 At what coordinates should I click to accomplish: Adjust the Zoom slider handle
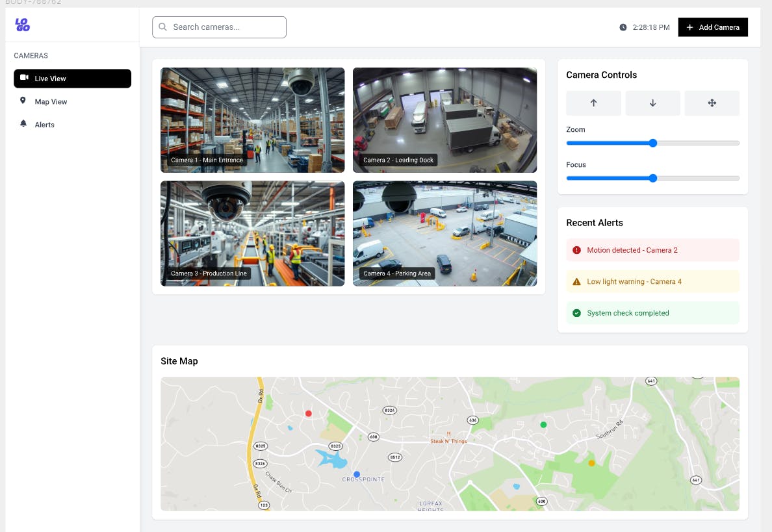pyautogui.click(x=653, y=143)
